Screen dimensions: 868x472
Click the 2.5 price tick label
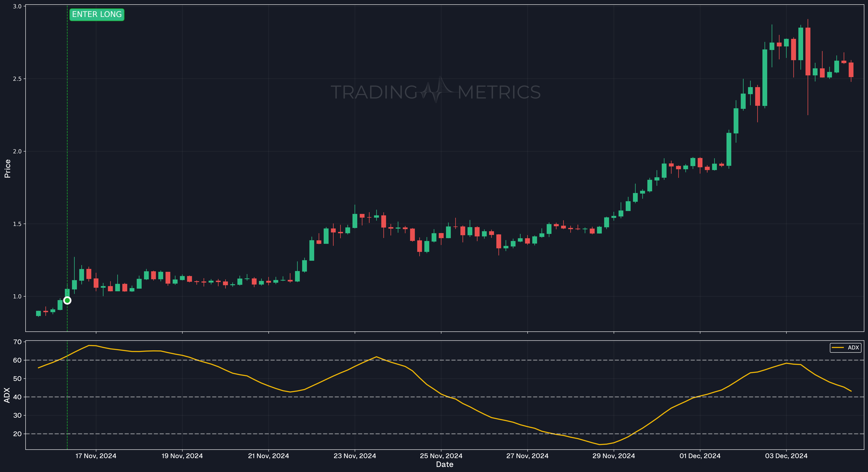17,79
